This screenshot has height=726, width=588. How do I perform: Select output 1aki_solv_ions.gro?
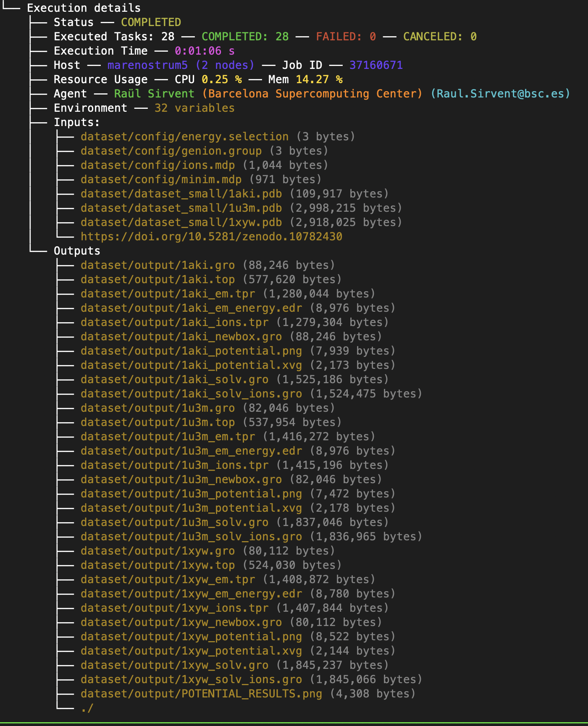point(191,394)
